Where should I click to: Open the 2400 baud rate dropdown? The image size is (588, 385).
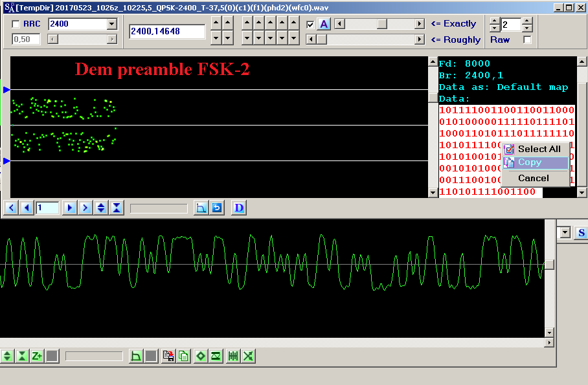112,24
